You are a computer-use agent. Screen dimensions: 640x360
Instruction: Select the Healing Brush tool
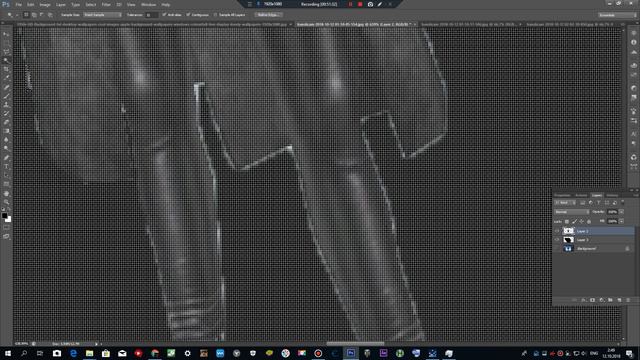(6, 87)
